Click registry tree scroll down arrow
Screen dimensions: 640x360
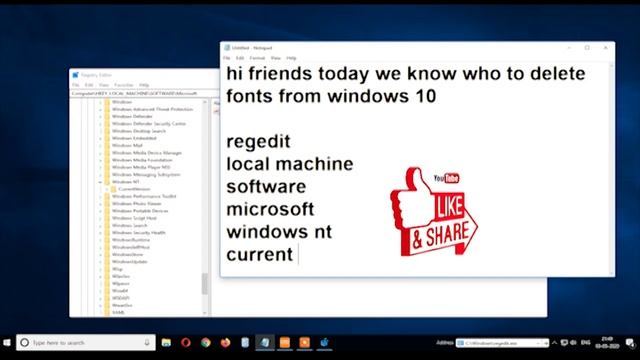click(205, 313)
